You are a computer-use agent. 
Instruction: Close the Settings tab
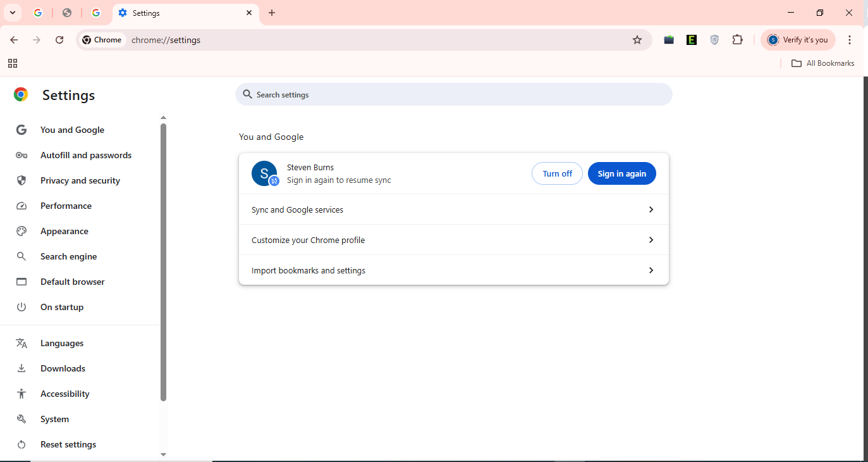[x=249, y=13]
